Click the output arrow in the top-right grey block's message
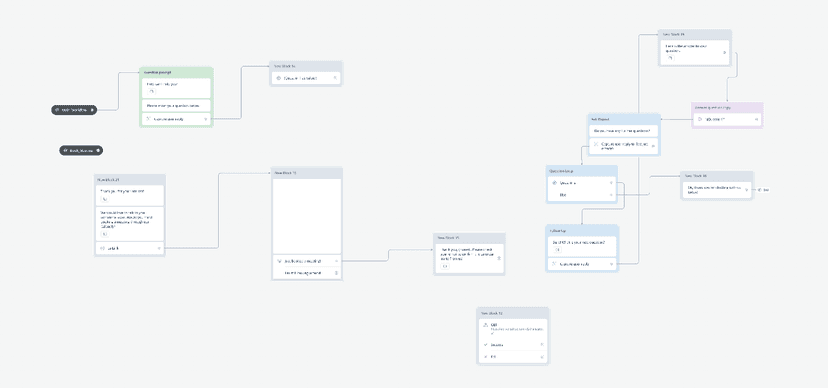 point(724,52)
